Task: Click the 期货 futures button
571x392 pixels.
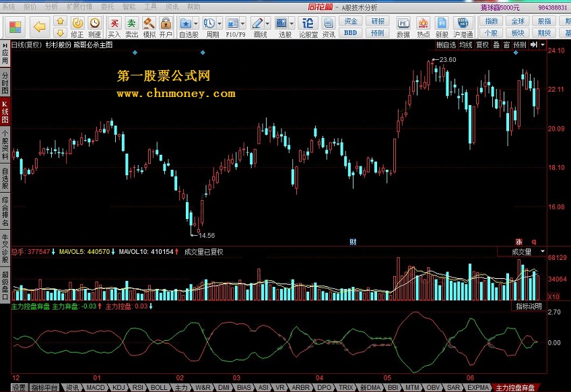Action: [545, 33]
